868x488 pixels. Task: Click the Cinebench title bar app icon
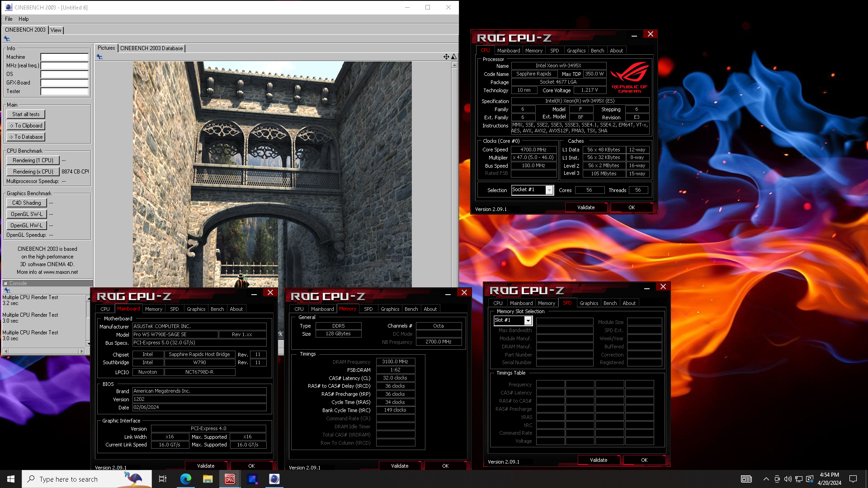8,7
